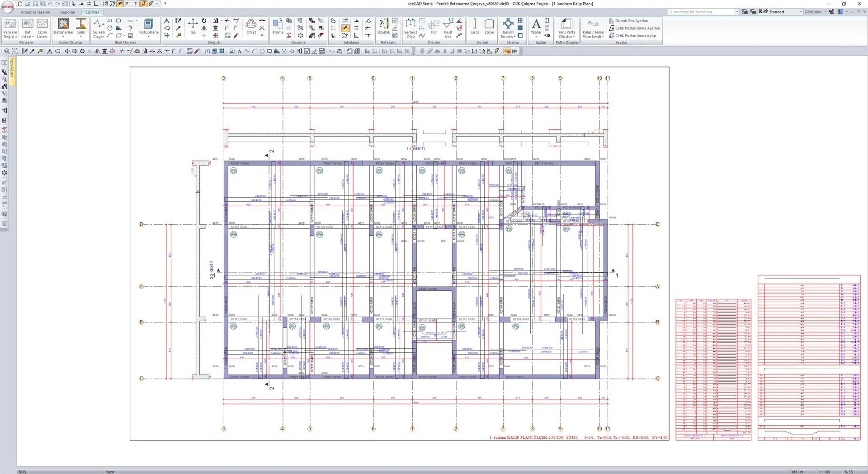Click the Undo arrow in quick access

click(50, 4)
